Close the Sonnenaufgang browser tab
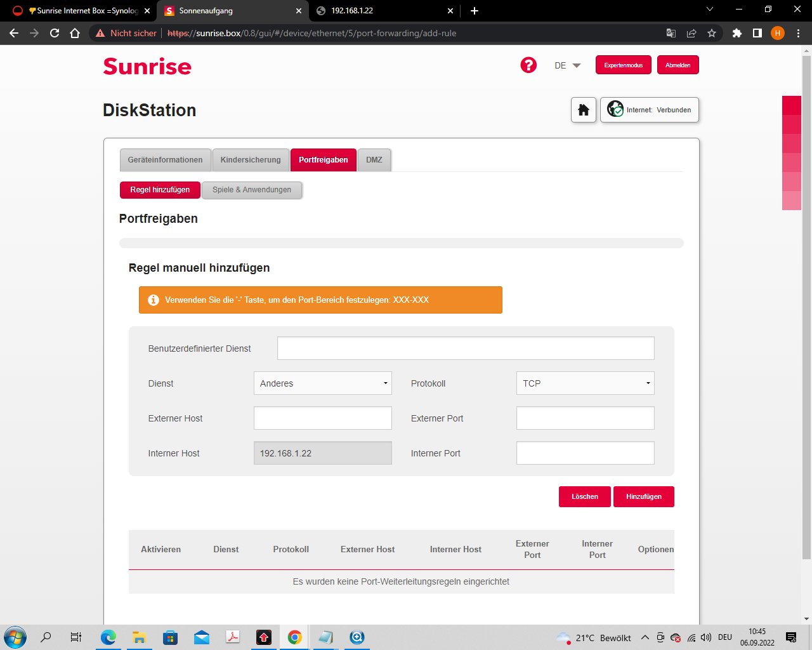The width and height of the screenshot is (812, 650). click(x=299, y=11)
